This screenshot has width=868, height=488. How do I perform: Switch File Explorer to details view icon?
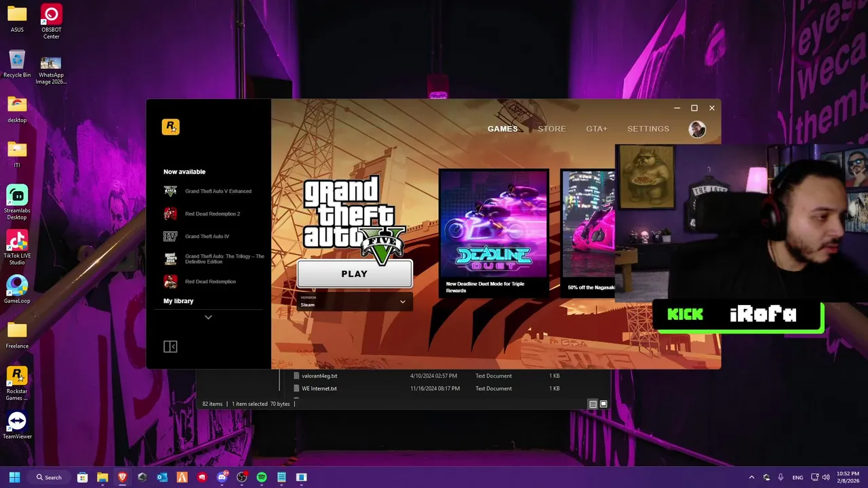click(x=593, y=404)
